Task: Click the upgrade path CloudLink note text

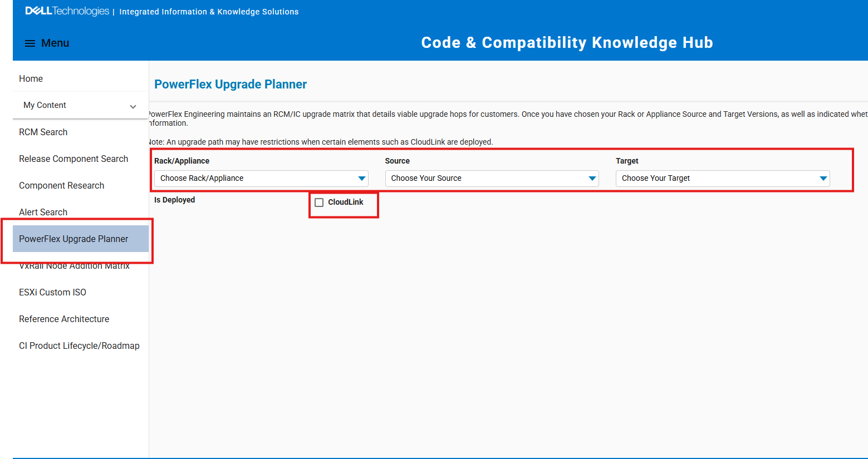Action: [x=321, y=142]
